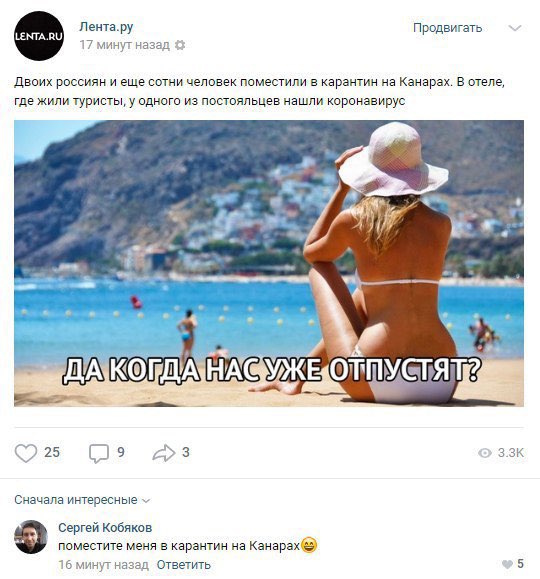Click the gear icon beside post time
This screenshot has height=579, width=540.
[x=180, y=45]
